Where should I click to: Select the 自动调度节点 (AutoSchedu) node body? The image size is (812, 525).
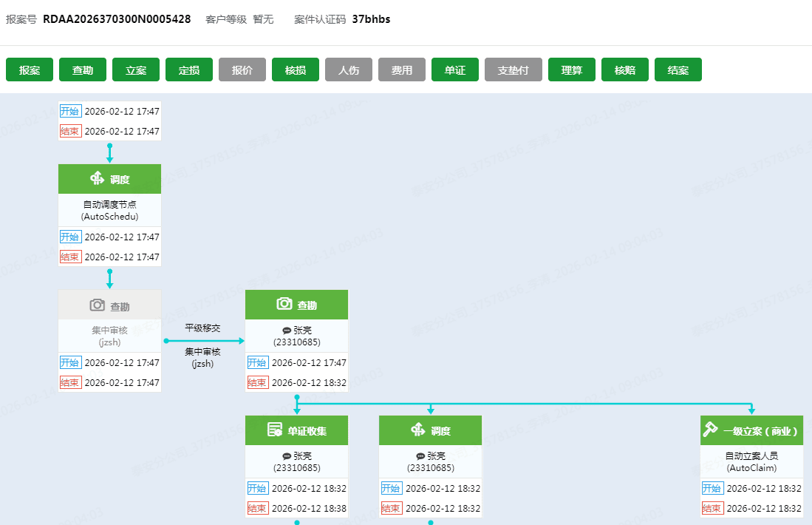(x=109, y=210)
